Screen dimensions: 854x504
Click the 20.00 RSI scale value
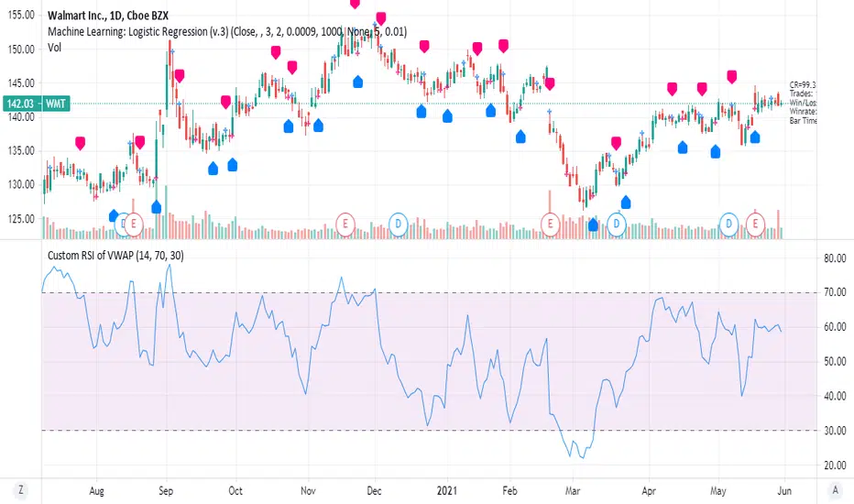tap(835, 466)
